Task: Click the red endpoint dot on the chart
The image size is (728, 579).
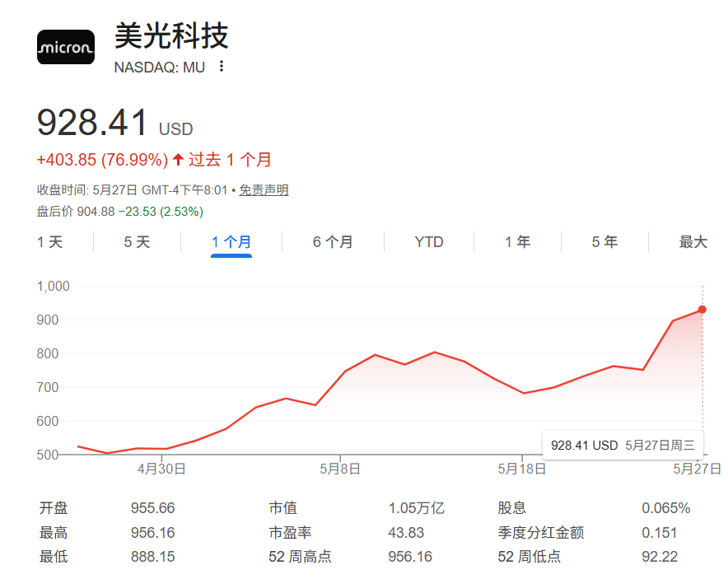Action: pyautogui.click(x=702, y=310)
